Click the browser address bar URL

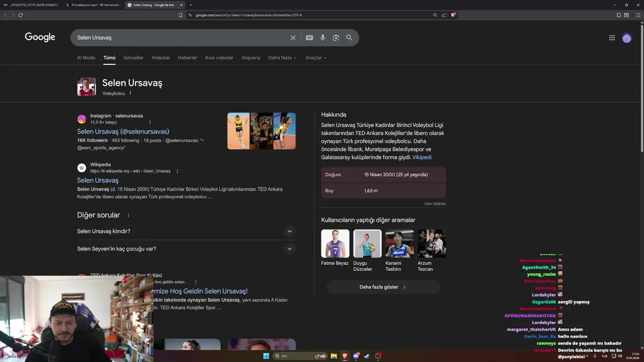coord(249,15)
